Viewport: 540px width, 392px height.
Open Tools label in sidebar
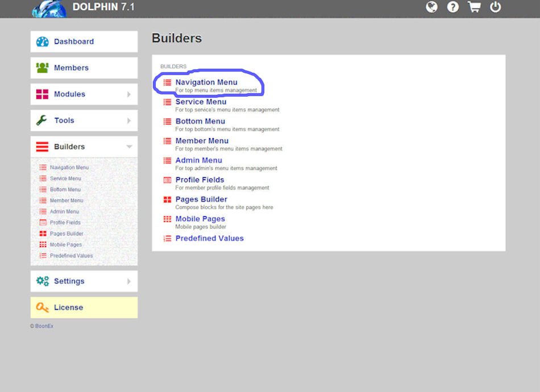[64, 120]
